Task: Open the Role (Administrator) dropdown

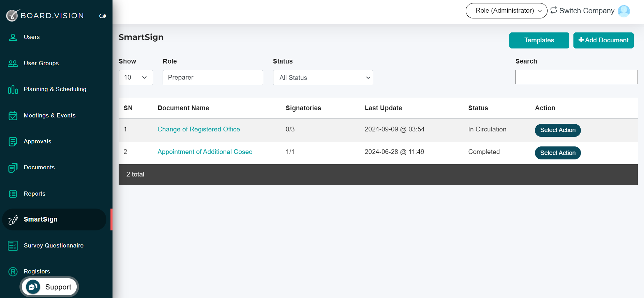Action: [506, 11]
